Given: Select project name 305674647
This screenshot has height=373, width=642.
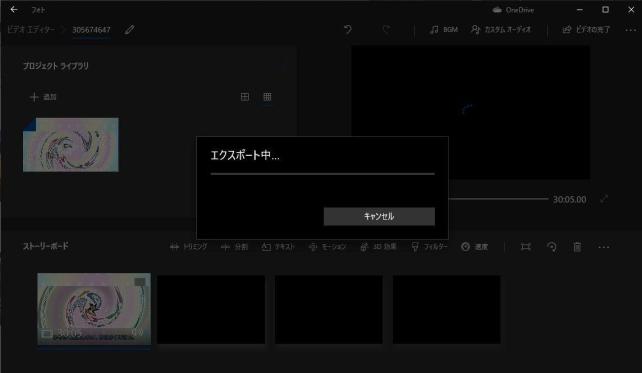Looking at the screenshot, I should click(x=91, y=29).
